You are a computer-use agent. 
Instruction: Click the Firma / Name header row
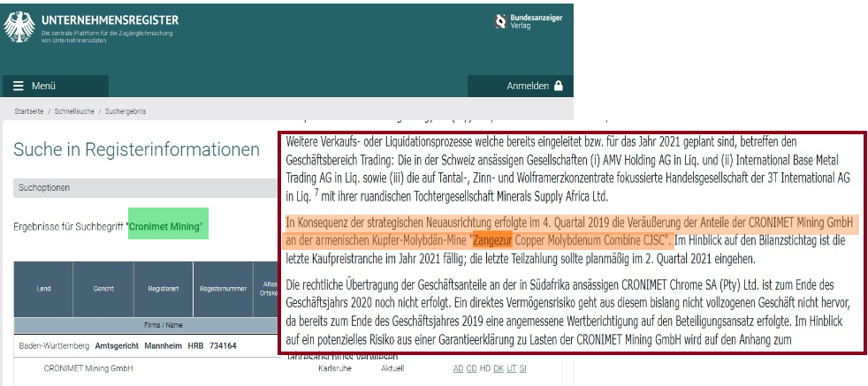pos(147,326)
